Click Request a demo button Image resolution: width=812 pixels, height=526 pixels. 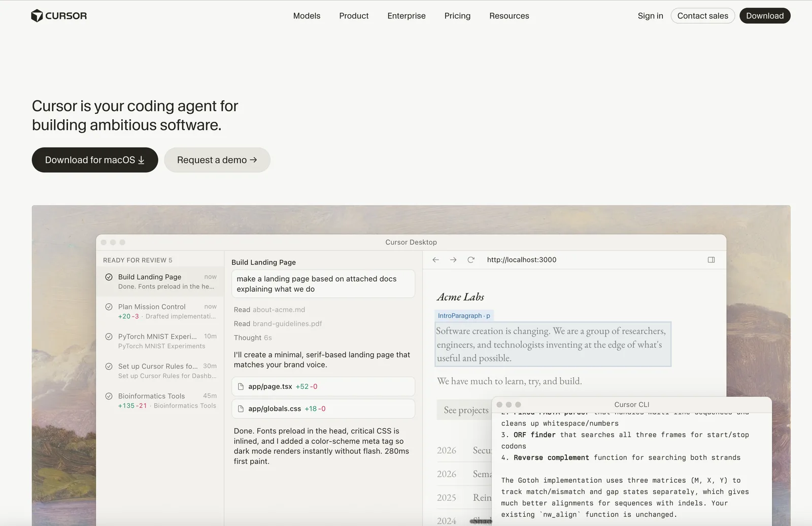pos(217,160)
